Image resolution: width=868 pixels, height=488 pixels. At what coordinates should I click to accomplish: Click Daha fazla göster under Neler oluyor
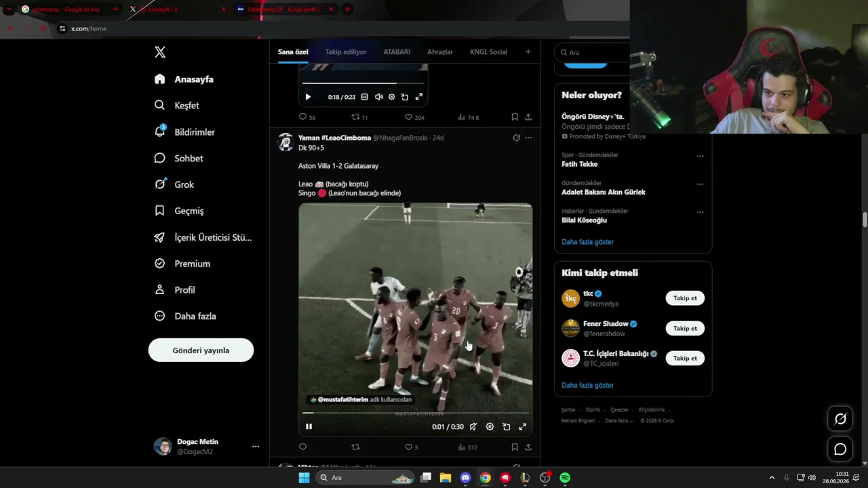587,242
